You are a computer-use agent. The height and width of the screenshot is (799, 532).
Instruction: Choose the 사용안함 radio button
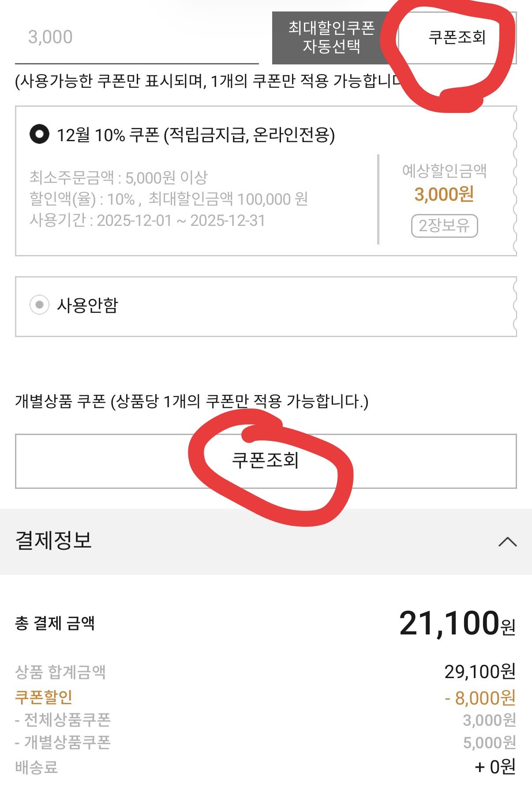point(39,304)
